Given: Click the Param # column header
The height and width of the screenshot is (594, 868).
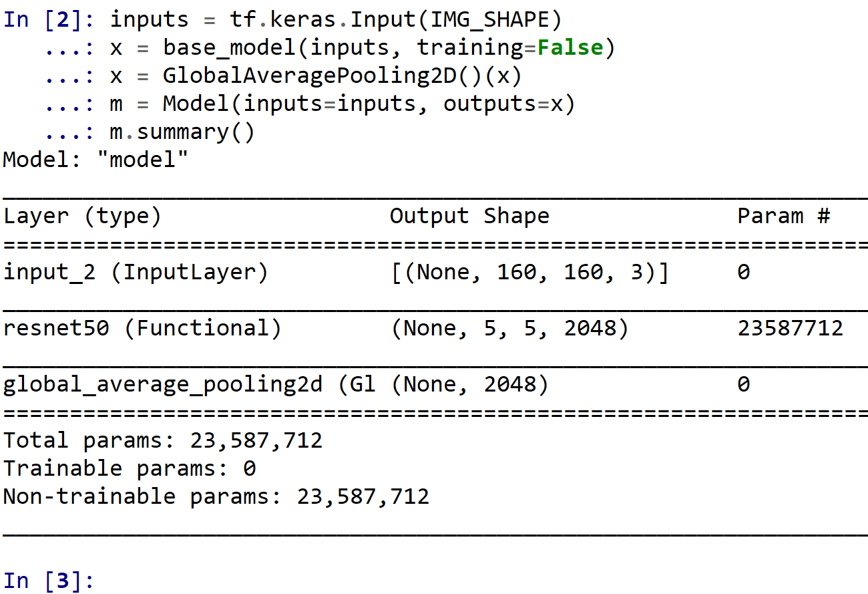Looking at the screenshot, I should [x=783, y=216].
